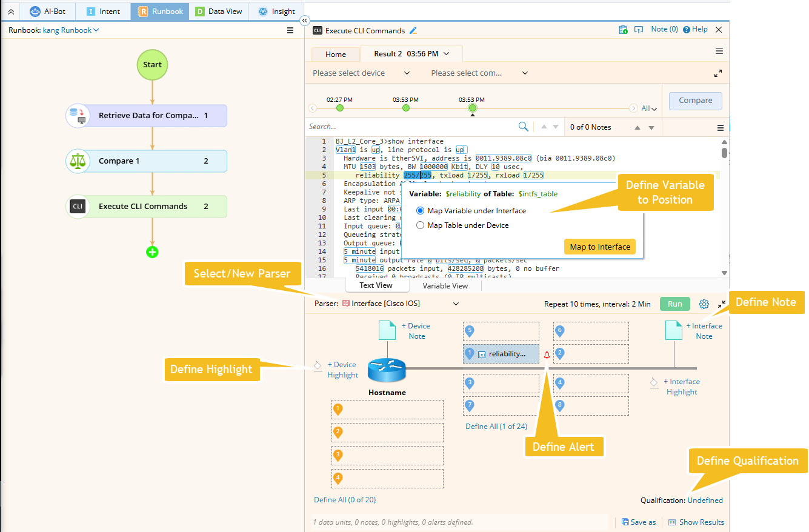Click the Map to Interface button
Image resolution: width=809 pixels, height=532 pixels.
(599, 247)
